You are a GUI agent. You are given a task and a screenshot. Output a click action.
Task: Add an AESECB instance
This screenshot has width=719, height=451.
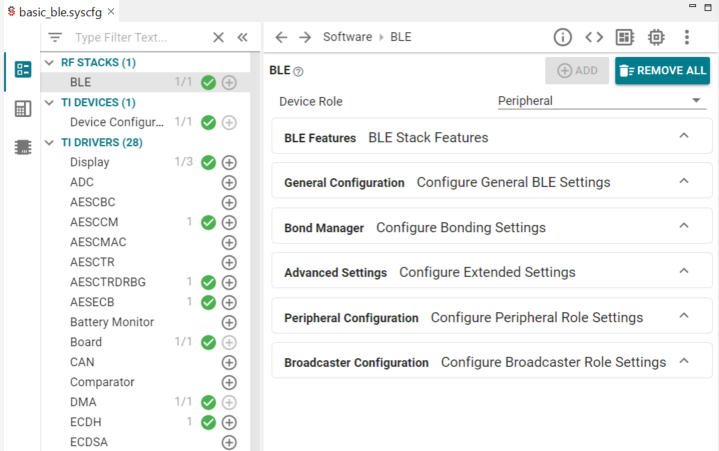(229, 302)
